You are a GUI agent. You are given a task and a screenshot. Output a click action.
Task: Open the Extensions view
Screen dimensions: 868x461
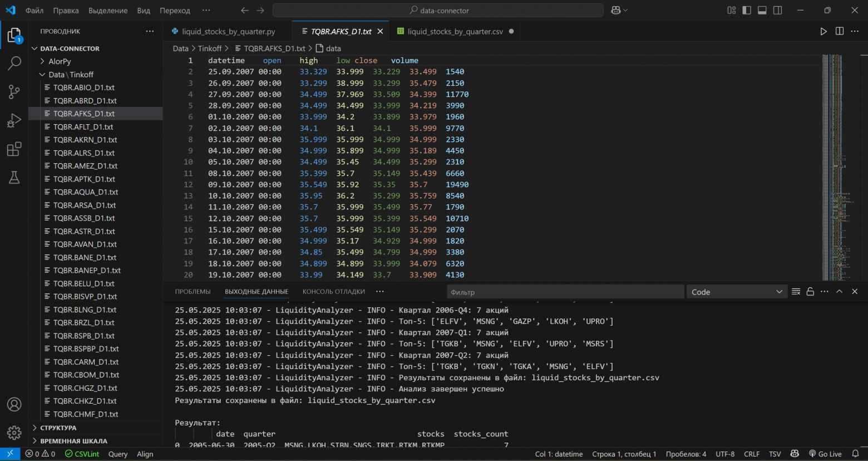[14, 149]
